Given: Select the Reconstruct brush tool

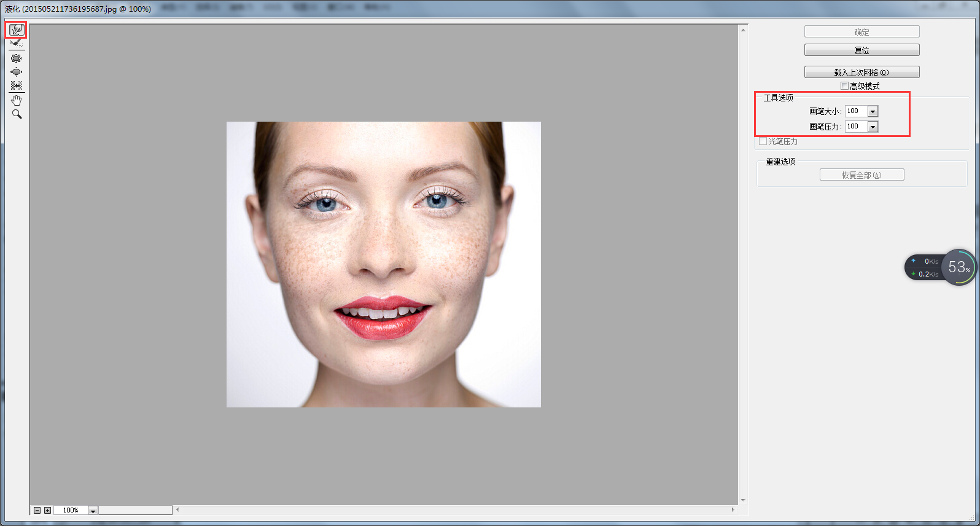Looking at the screenshot, I should click(x=16, y=44).
